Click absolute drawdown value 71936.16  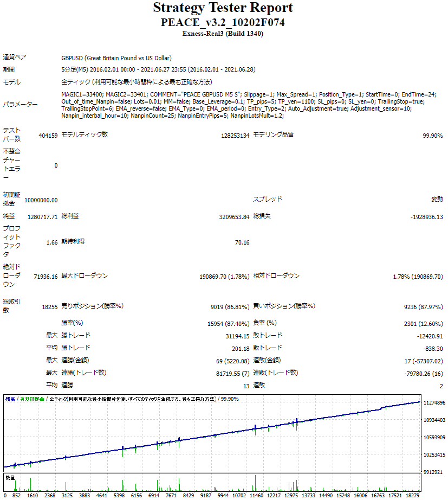pyautogui.click(x=46, y=277)
